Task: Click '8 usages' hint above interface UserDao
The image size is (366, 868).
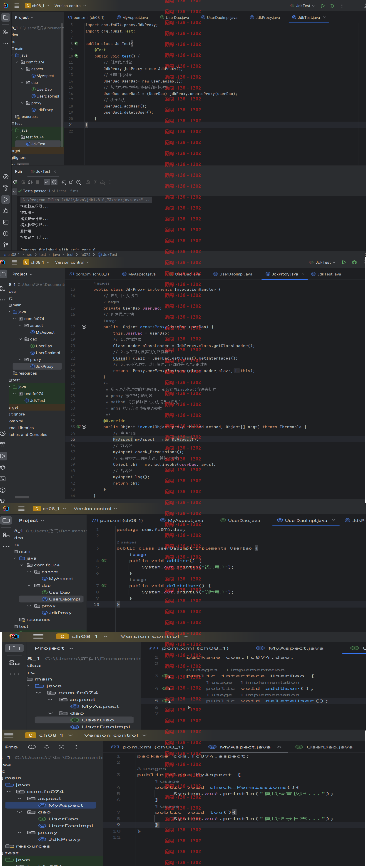Action: pyautogui.click(x=202, y=670)
